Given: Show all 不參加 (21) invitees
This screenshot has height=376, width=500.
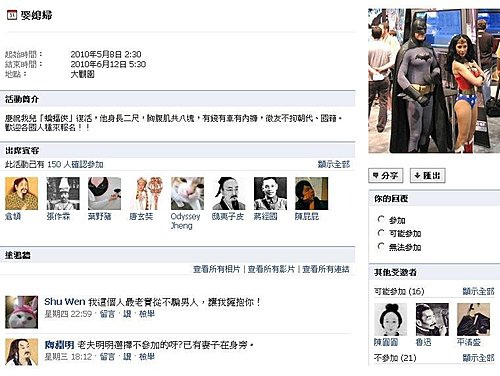Looking at the screenshot, I should (478, 358).
